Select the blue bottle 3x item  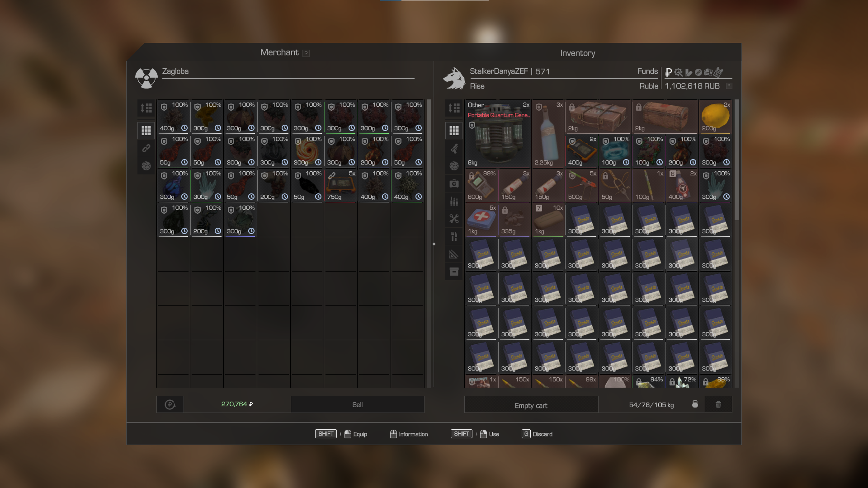548,134
